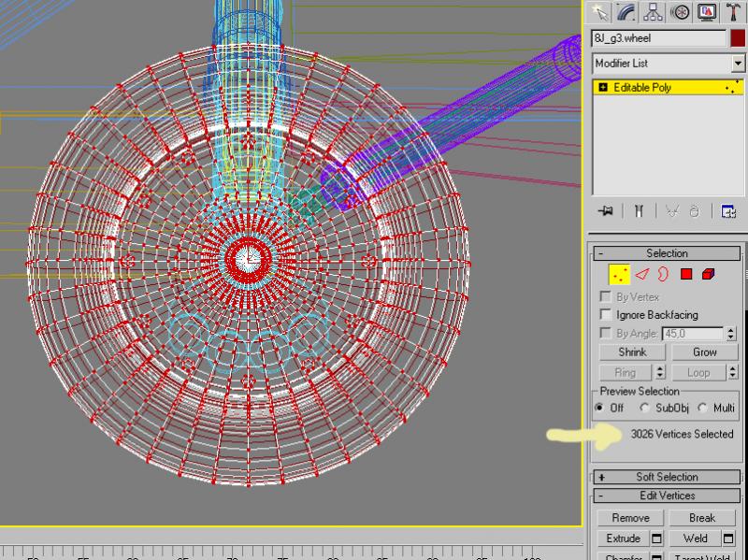The height and width of the screenshot is (560, 748).
Task: Select Border sub-object level icon
Action: (663, 274)
